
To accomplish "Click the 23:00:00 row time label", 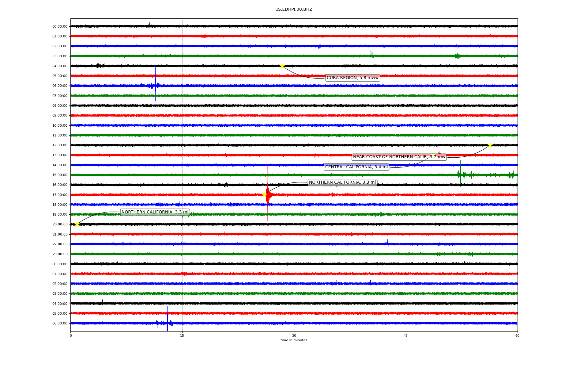I will [60, 254].
